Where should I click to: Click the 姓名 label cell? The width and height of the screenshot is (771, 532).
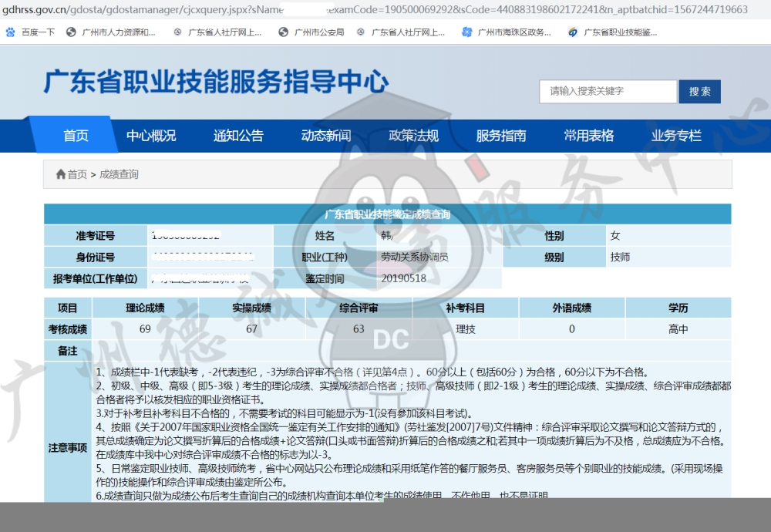coord(325,236)
